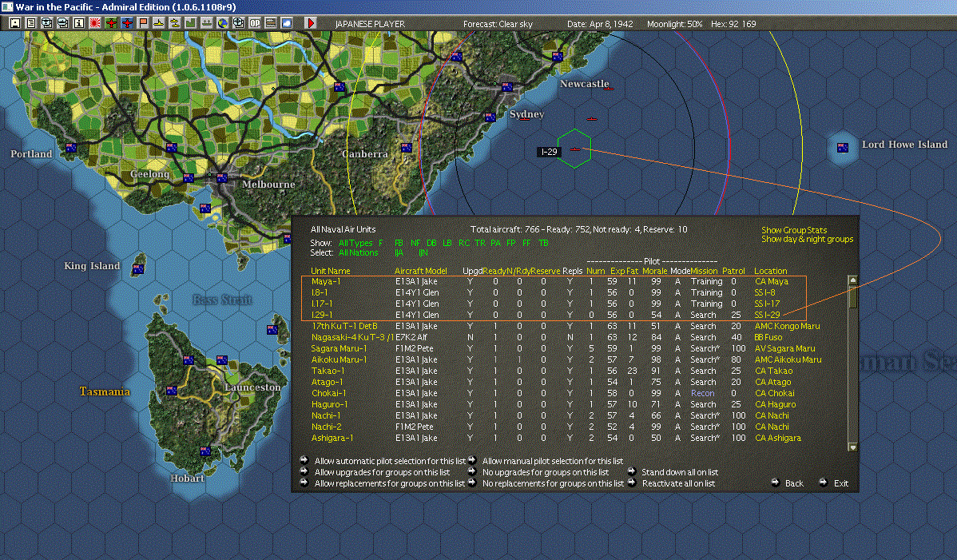
Task: Sort list by Patrol column header
Action: tap(733, 271)
